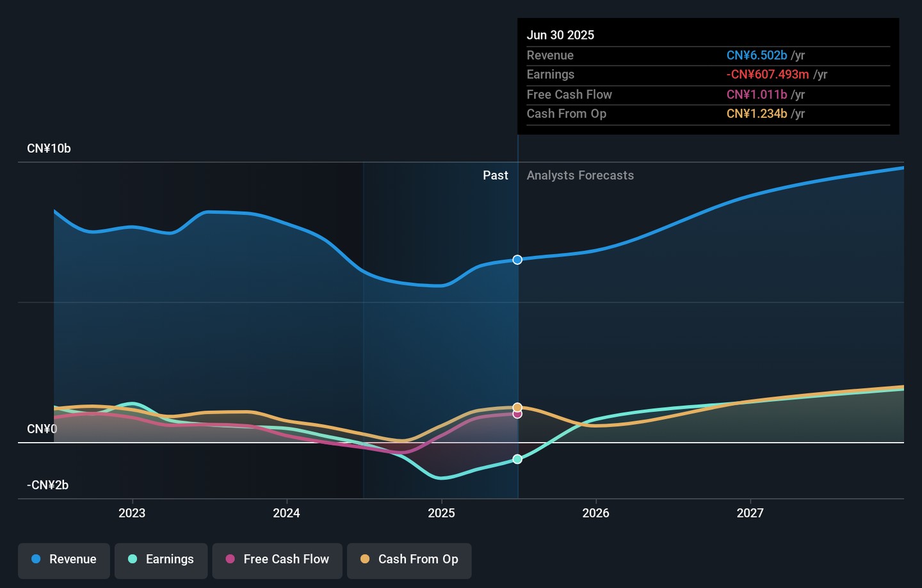The height and width of the screenshot is (588, 922).
Task: Toggle the Revenue legend button
Action: point(64,560)
